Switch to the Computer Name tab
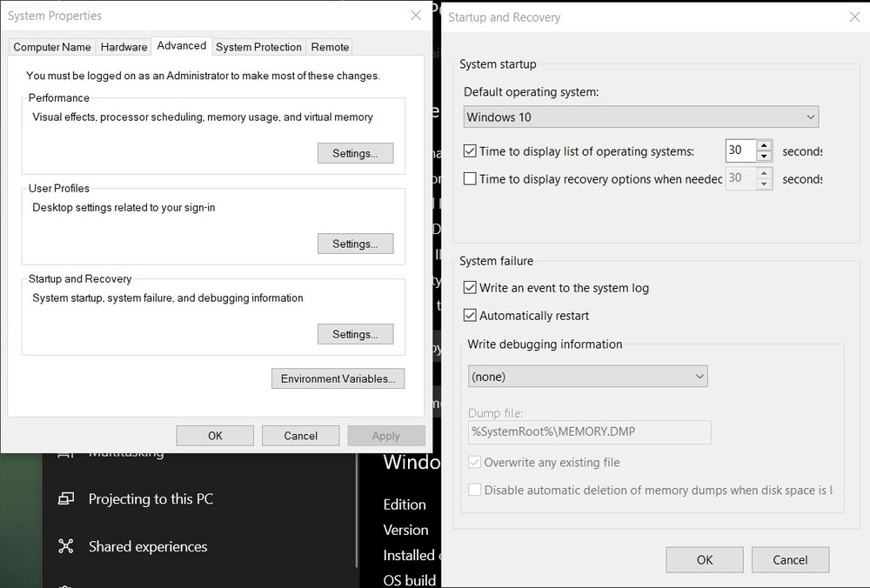The image size is (870, 588). click(x=51, y=46)
